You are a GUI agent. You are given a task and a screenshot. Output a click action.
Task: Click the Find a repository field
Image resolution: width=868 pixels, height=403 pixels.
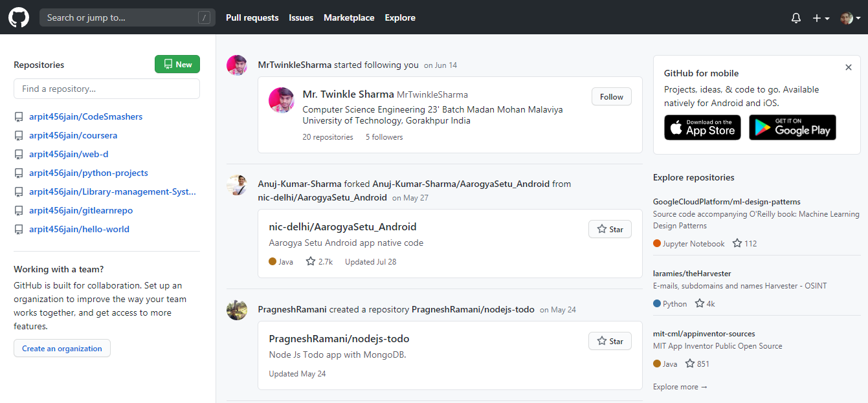pyautogui.click(x=107, y=89)
